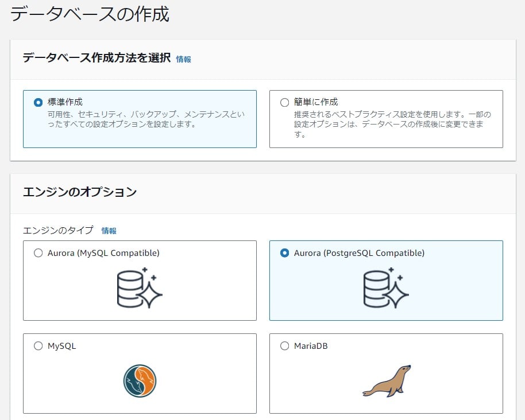Select the 標準作成 radio button
Screen dimensions: 525x420
pyautogui.click(x=38, y=102)
